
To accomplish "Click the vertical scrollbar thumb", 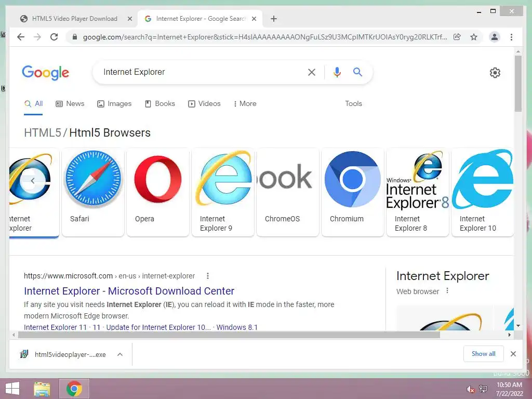I will tap(518, 84).
